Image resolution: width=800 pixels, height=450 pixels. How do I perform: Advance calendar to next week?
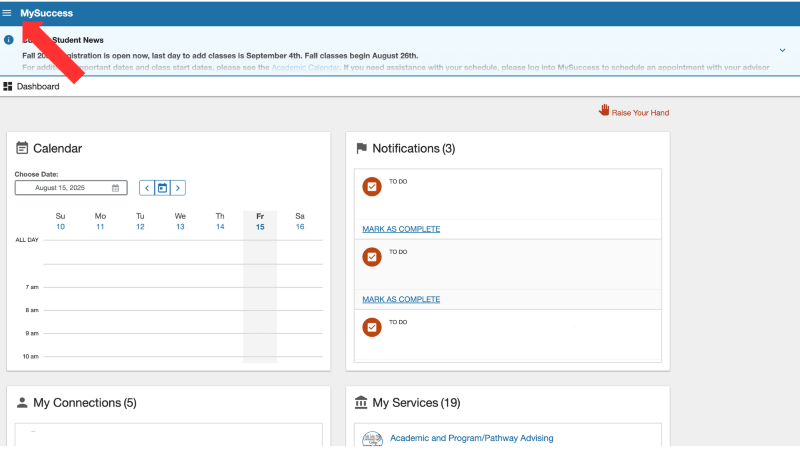(178, 187)
